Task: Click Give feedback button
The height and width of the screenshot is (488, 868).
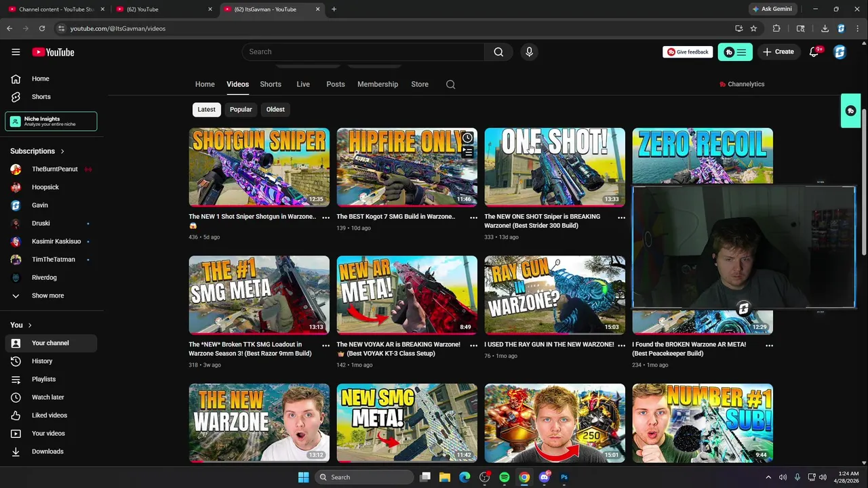Action: (688, 52)
